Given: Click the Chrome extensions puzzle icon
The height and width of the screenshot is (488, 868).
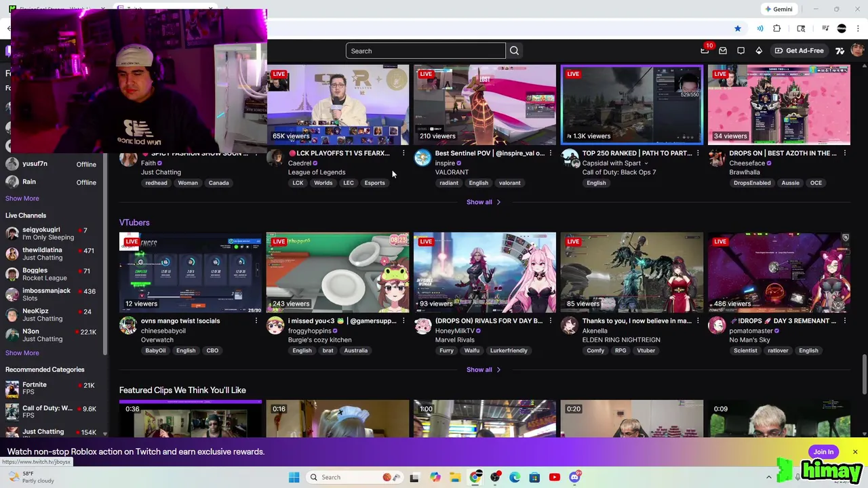Looking at the screenshot, I should coord(777,28).
